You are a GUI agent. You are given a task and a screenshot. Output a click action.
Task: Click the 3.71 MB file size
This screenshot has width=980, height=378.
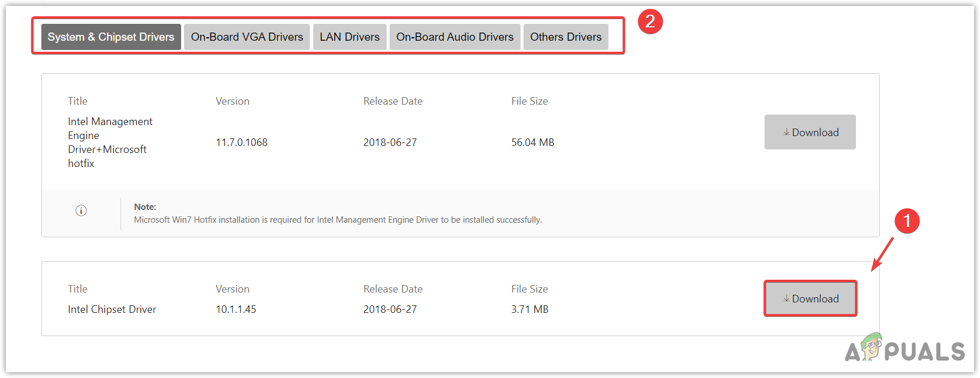(529, 309)
